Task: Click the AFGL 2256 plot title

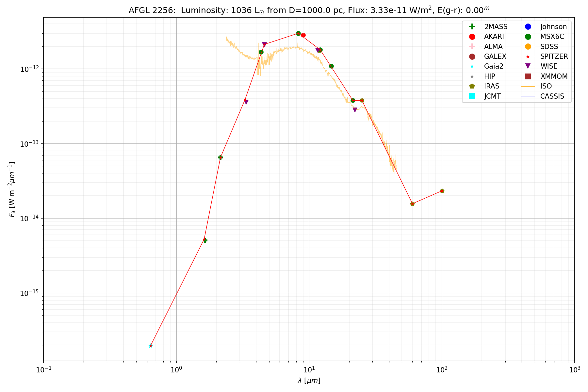Action: coord(309,10)
